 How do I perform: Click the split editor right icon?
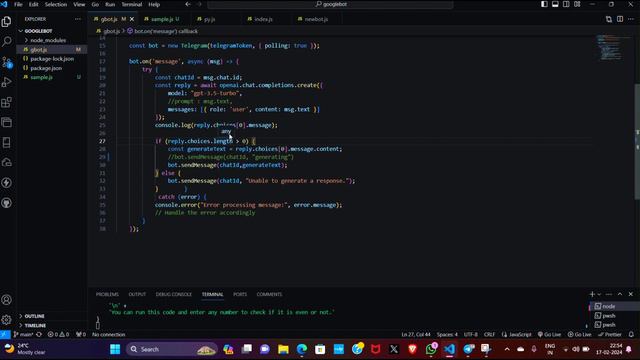620,19
